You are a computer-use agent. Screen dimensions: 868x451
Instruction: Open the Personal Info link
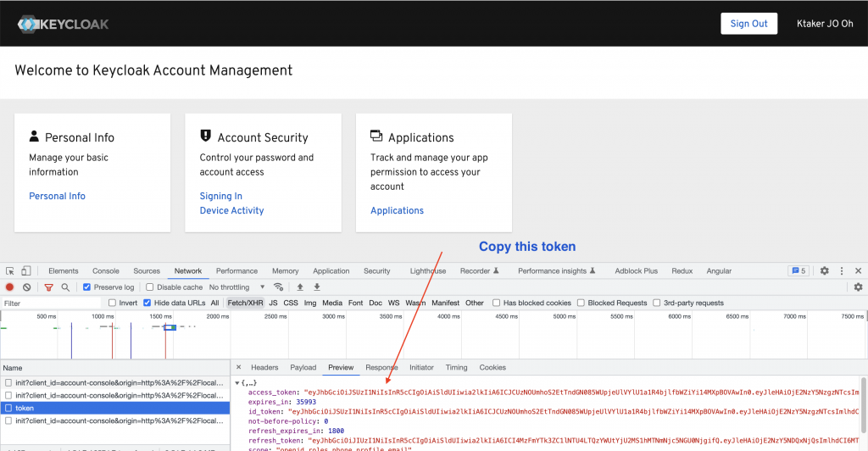57,196
